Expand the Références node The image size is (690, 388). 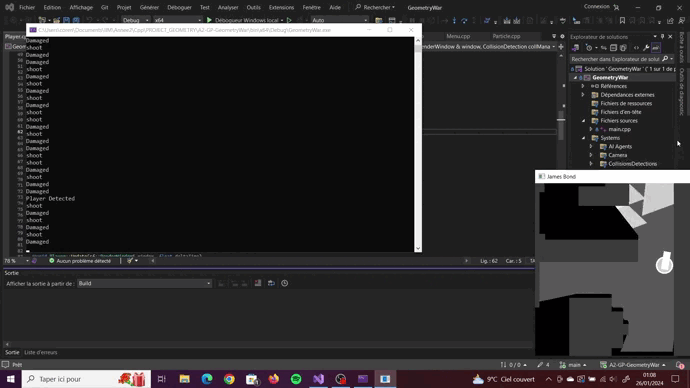click(583, 86)
